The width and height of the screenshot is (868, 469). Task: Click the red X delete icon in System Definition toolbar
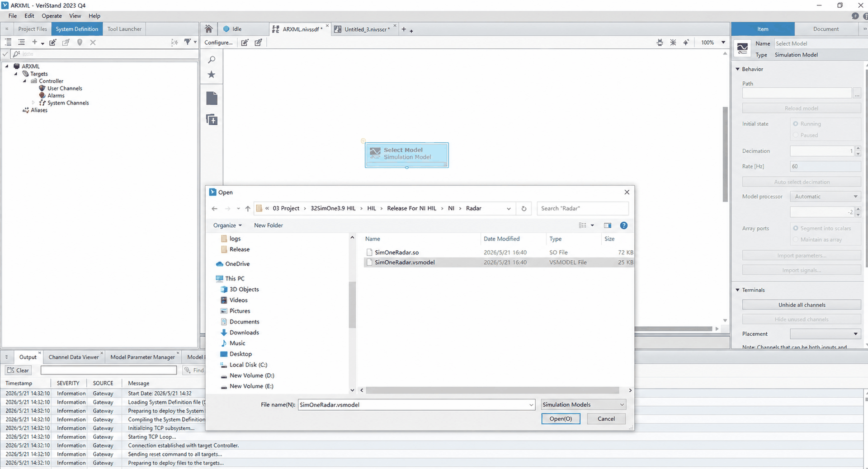[x=93, y=42]
